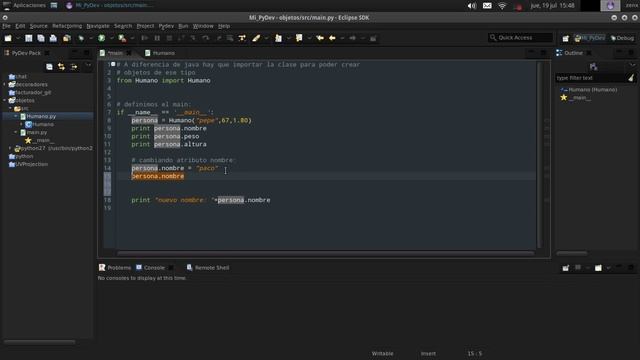Open dropdown arrow beside New file icon
The image size is (640, 360).
18,38
